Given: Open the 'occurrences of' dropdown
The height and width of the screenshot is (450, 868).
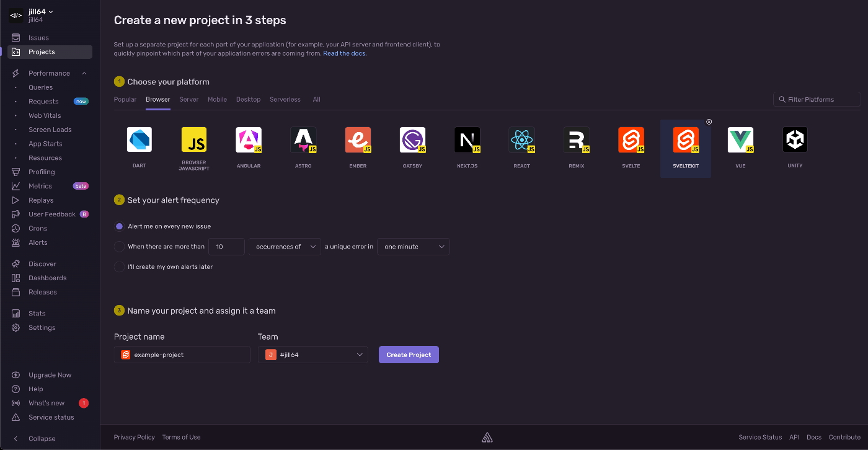Looking at the screenshot, I should tap(285, 247).
